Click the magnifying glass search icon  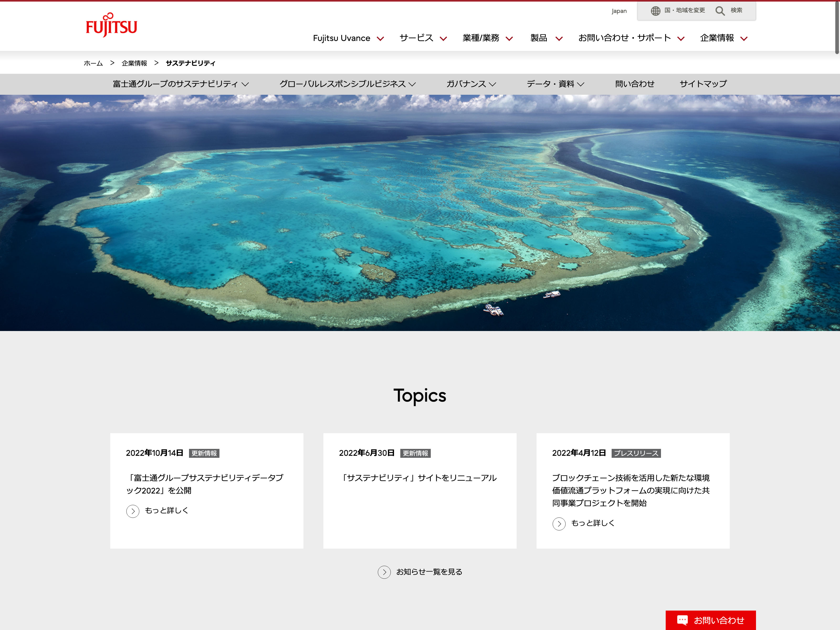[x=720, y=11]
